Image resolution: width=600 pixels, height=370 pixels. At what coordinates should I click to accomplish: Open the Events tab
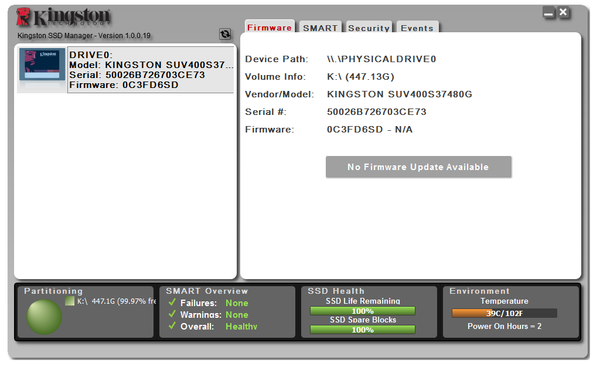coord(417,28)
